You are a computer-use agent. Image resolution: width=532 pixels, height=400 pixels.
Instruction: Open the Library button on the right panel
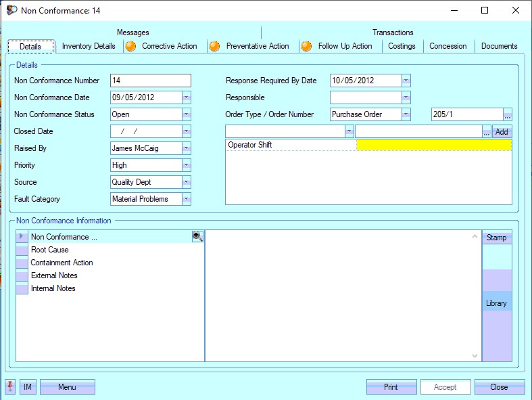pos(496,303)
